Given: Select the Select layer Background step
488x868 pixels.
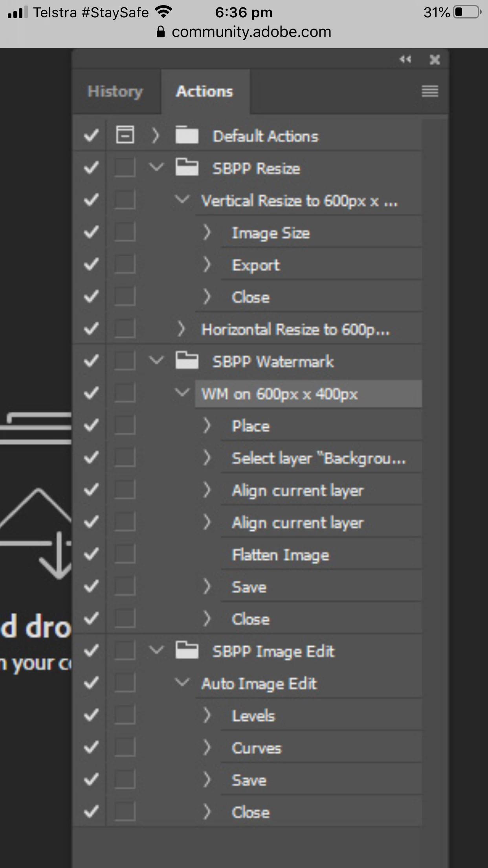Looking at the screenshot, I should [x=319, y=458].
